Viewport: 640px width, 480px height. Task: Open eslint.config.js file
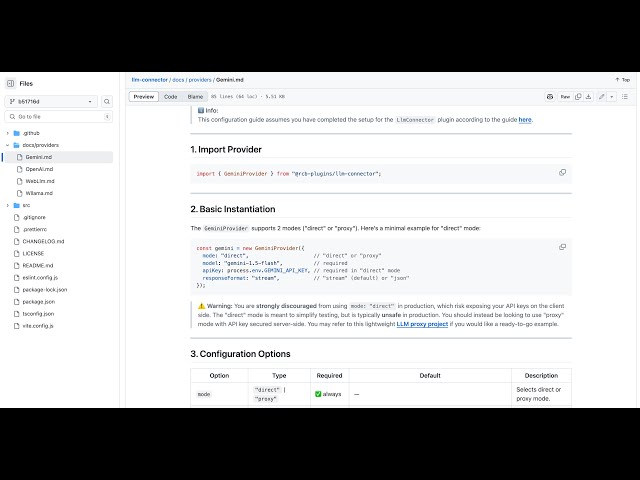[x=40, y=278]
